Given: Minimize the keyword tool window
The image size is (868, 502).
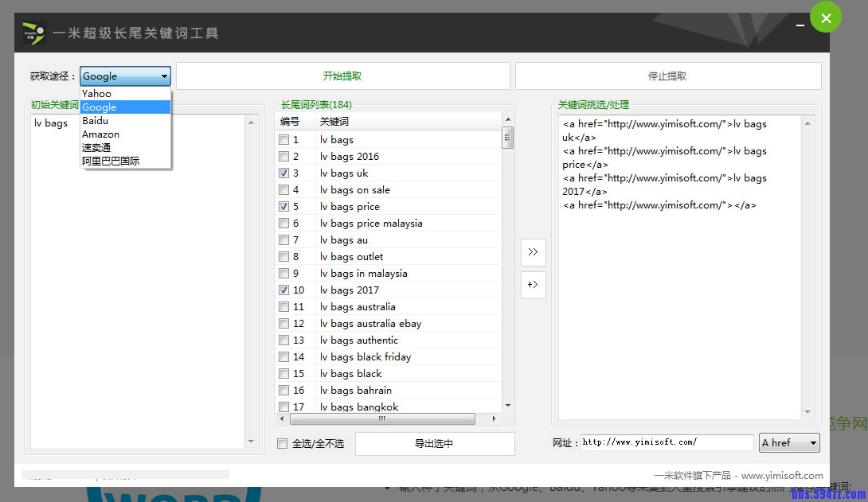Looking at the screenshot, I should [x=800, y=25].
